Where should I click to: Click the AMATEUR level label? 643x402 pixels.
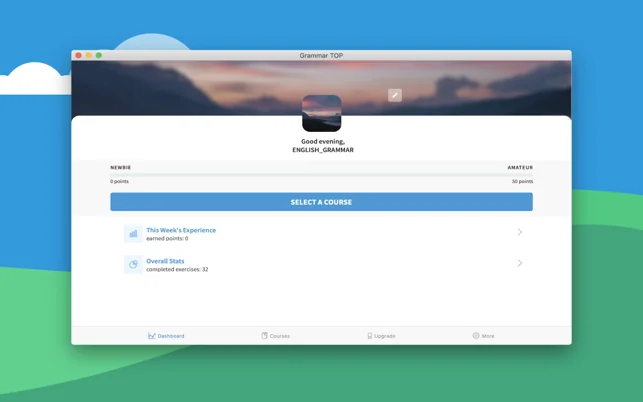pos(520,167)
